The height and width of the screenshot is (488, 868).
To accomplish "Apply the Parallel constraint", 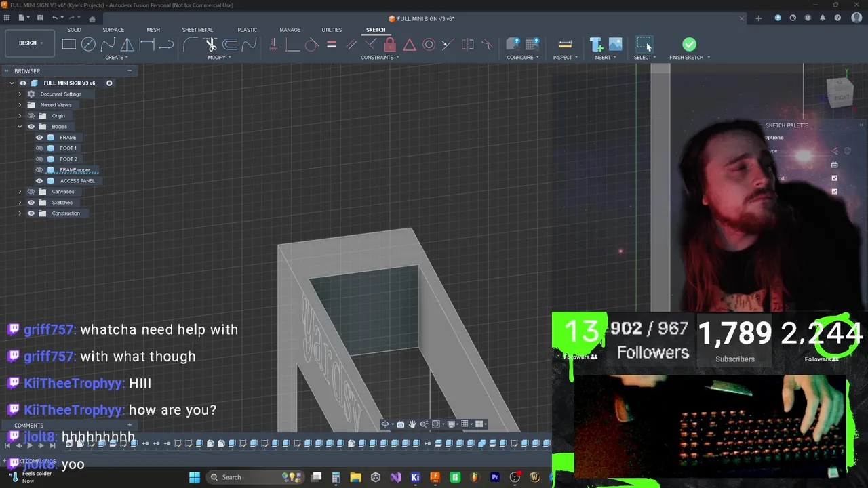I will (x=351, y=45).
